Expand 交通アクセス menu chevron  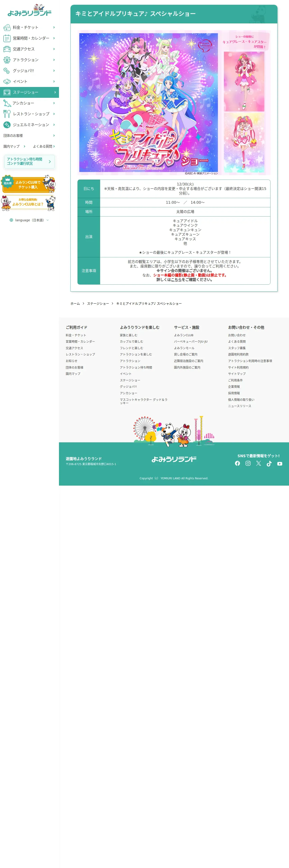[54, 49]
